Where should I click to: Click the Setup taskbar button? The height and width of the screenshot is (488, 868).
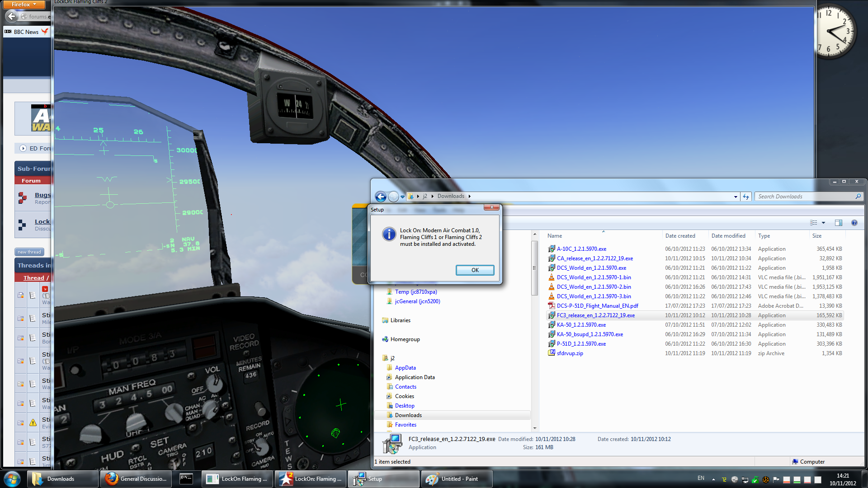pyautogui.click(x=383, y=479)
